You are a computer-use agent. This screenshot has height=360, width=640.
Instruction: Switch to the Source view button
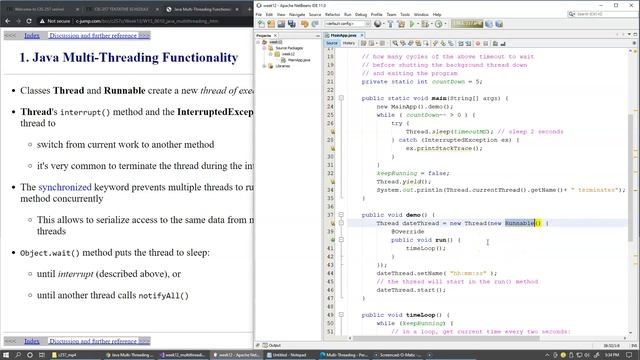332,43
